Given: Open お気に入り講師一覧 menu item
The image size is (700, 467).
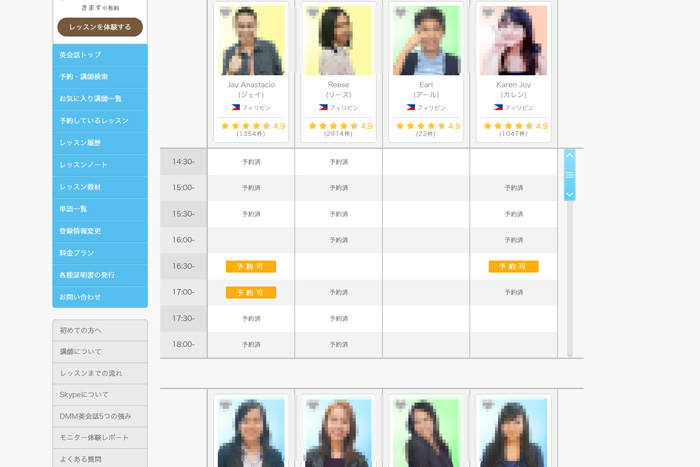Looking at the screenshot, I should 100,99.
